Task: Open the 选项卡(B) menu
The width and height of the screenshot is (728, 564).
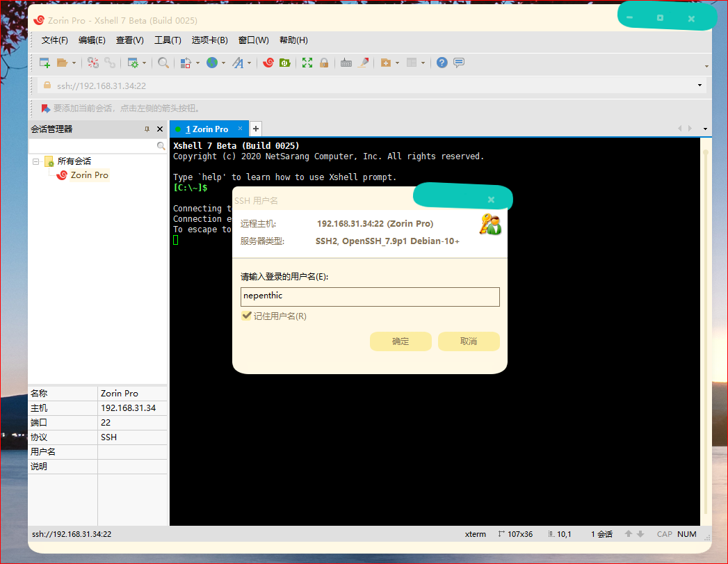Action: (x=210, y=40)
